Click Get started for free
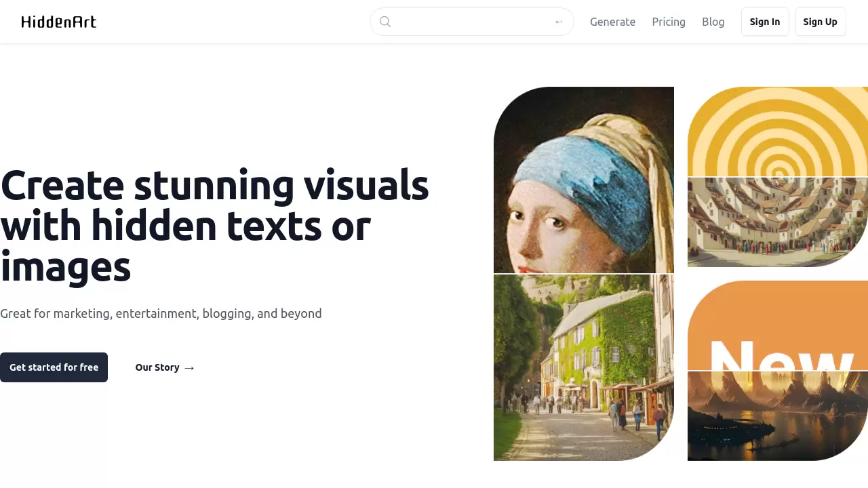The height and width of the screenshot is (488, 868). (54, 367)
